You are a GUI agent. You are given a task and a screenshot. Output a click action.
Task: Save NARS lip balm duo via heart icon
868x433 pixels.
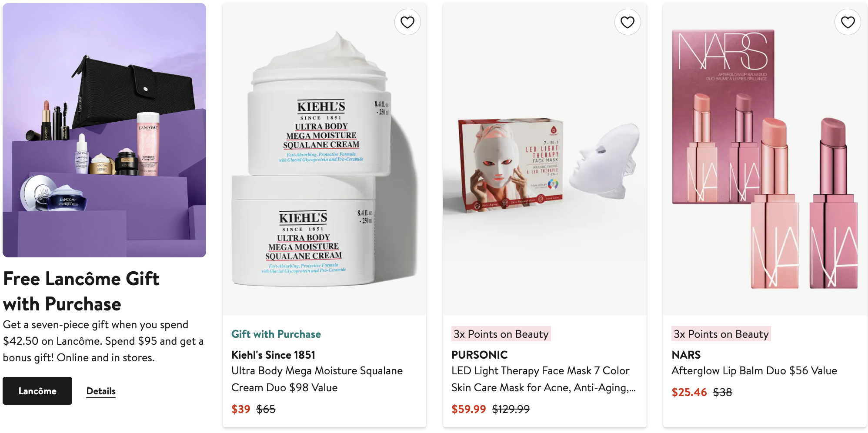click(848, 22)
